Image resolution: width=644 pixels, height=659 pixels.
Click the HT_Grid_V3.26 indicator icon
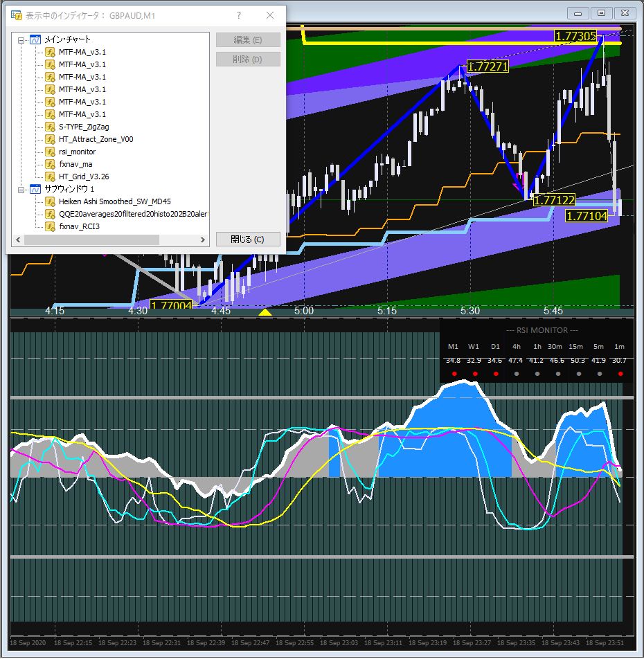coord(50,177)
